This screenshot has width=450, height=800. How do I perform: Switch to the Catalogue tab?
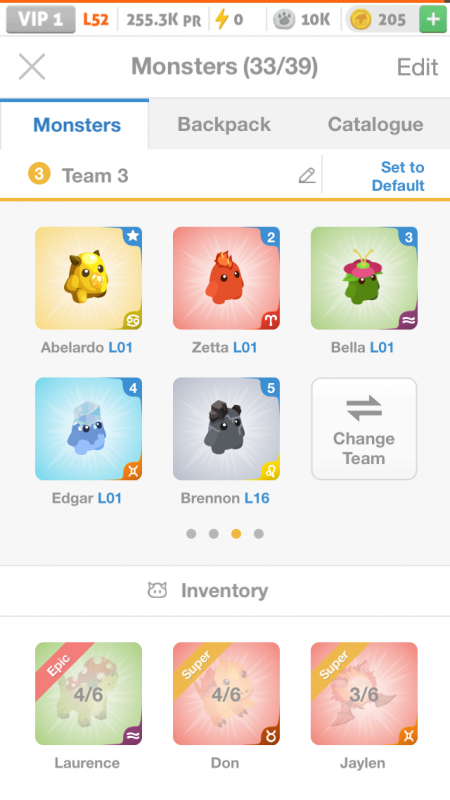tap(376, 124)
